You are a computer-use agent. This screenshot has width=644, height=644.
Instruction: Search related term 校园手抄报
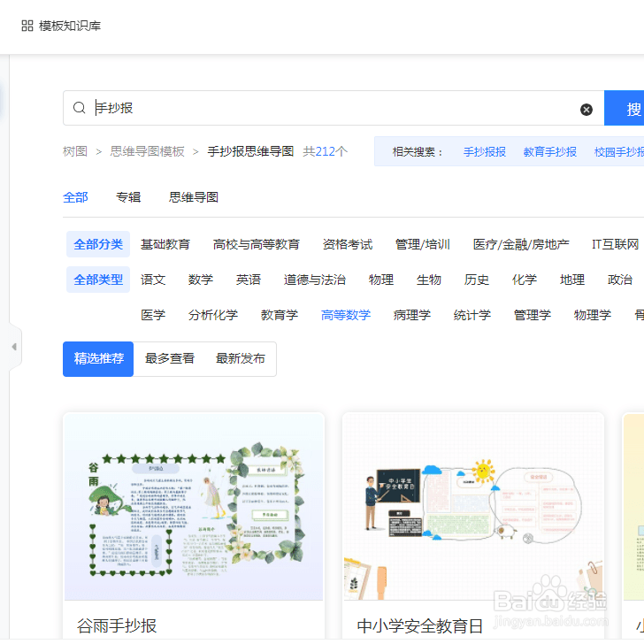619,152
